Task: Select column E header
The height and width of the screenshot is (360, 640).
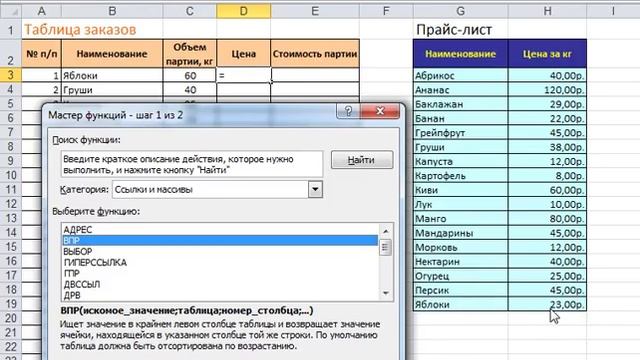Action: coord(315,11)
